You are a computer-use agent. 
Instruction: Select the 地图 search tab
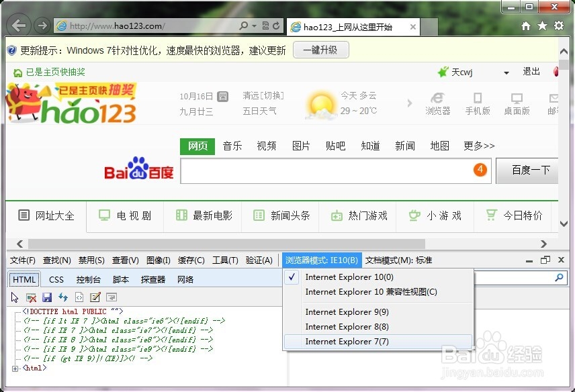[439, 146]
